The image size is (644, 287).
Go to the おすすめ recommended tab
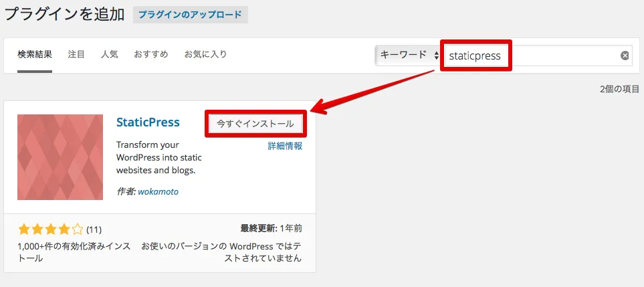[150, 54]
